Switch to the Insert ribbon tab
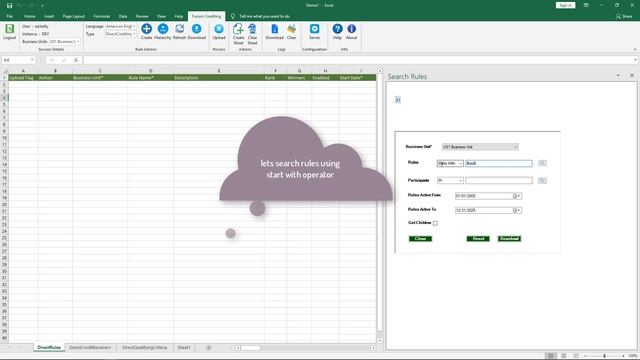 (49, 16)
